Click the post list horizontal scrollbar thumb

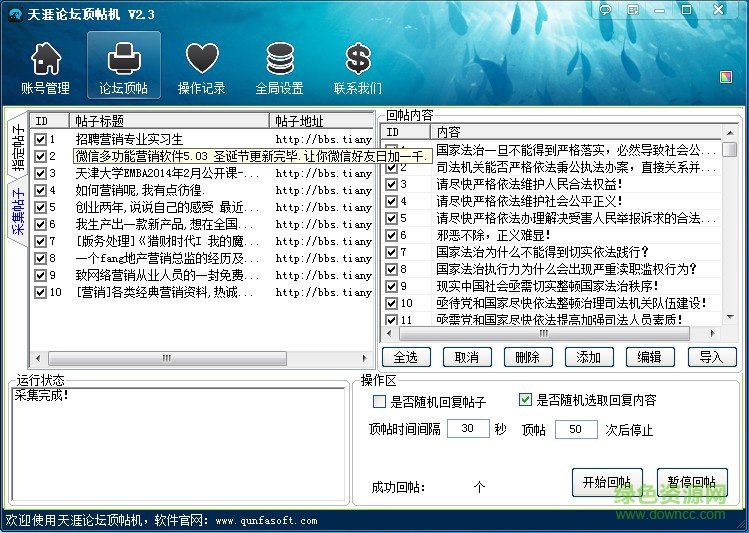[167, 358]
